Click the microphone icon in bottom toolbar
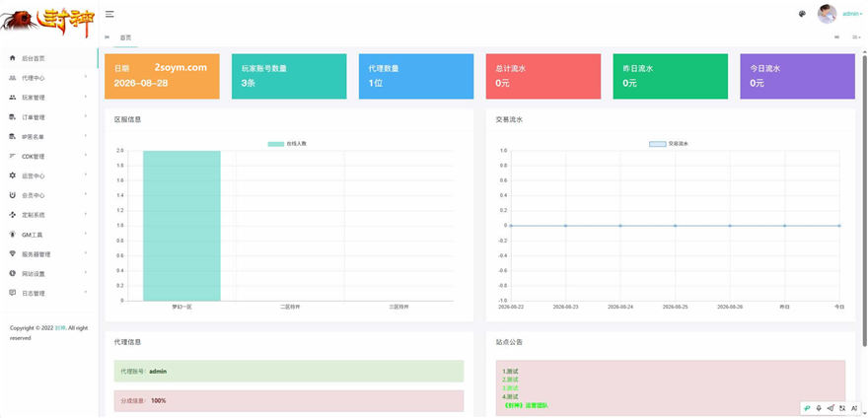The width and height of the screenshot is (868, 418). [x=819, y=407]
